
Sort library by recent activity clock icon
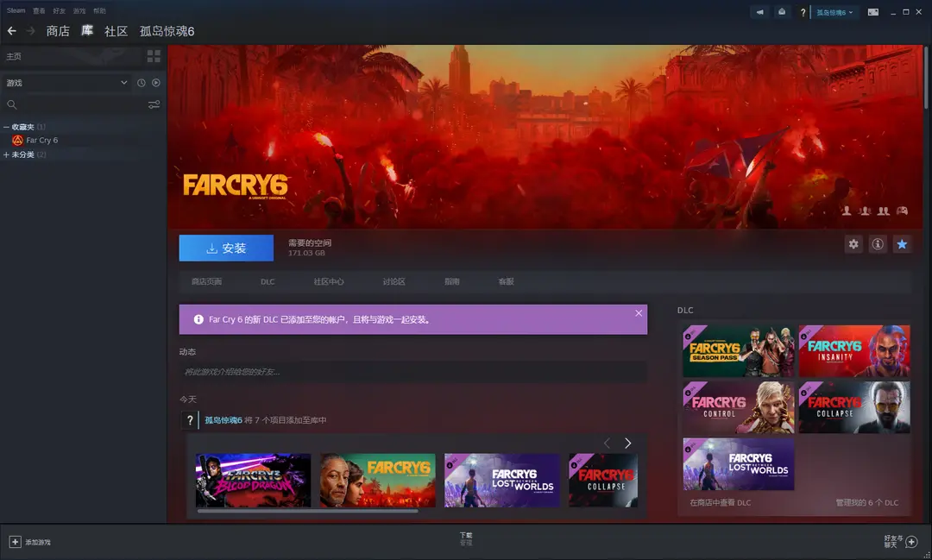[141, 83]
